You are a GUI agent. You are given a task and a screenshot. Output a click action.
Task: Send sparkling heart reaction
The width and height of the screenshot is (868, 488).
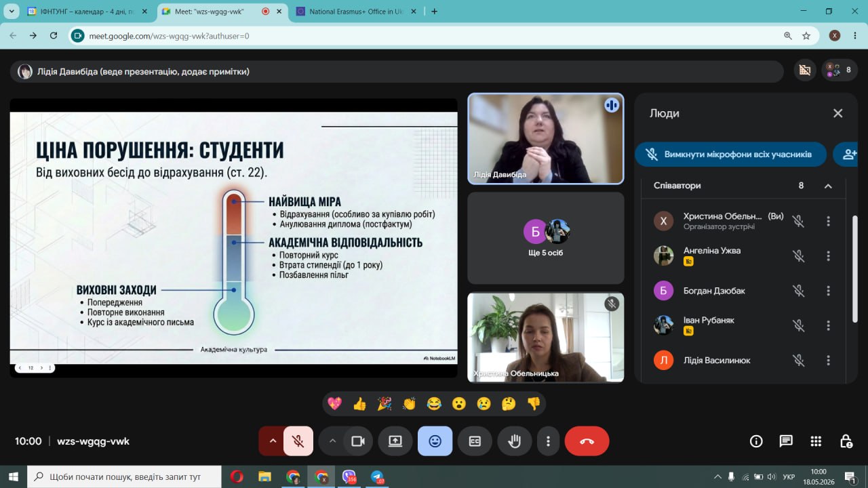[x=334, y=404]
